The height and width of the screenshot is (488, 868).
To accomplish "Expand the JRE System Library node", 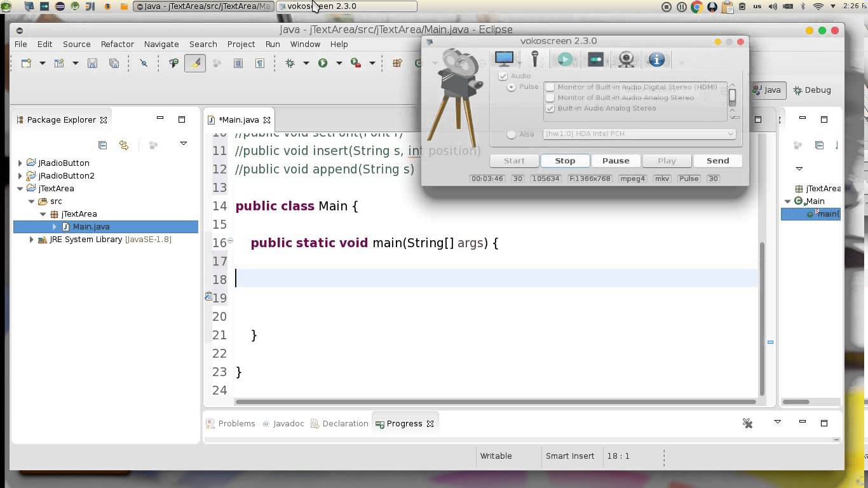I will 31,240.
